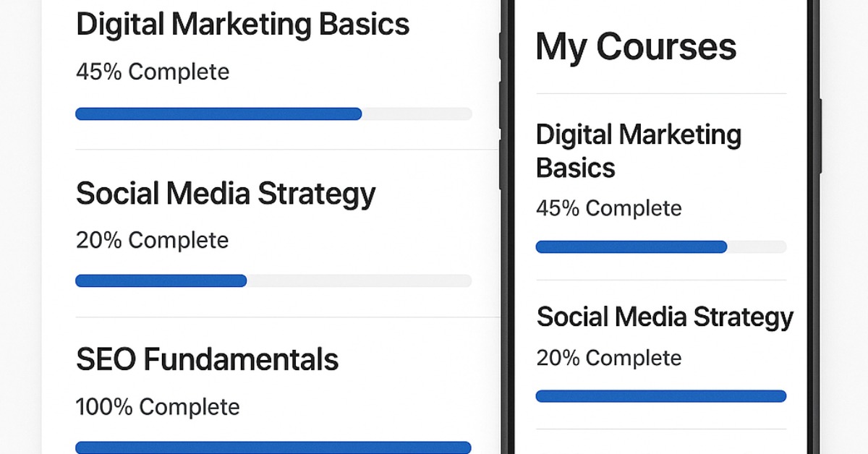The image size is (868, 454).
Task: Click the unfilled part of the desktop Digital Marketing progress bar
Action: coord(417,113)
